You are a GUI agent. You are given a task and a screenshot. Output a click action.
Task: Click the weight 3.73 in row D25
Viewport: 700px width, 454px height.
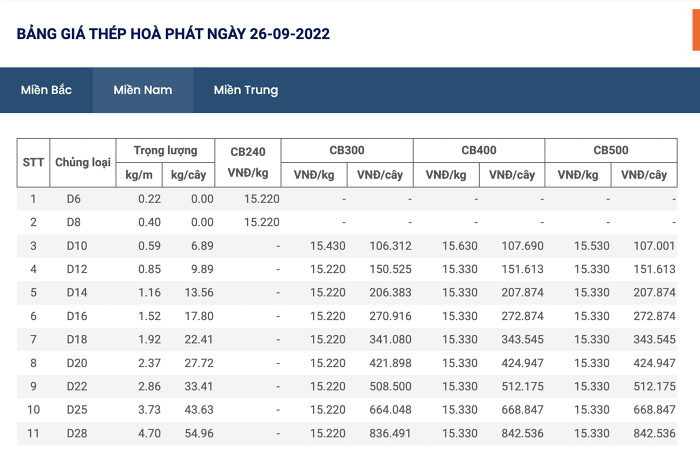point(150,410)
